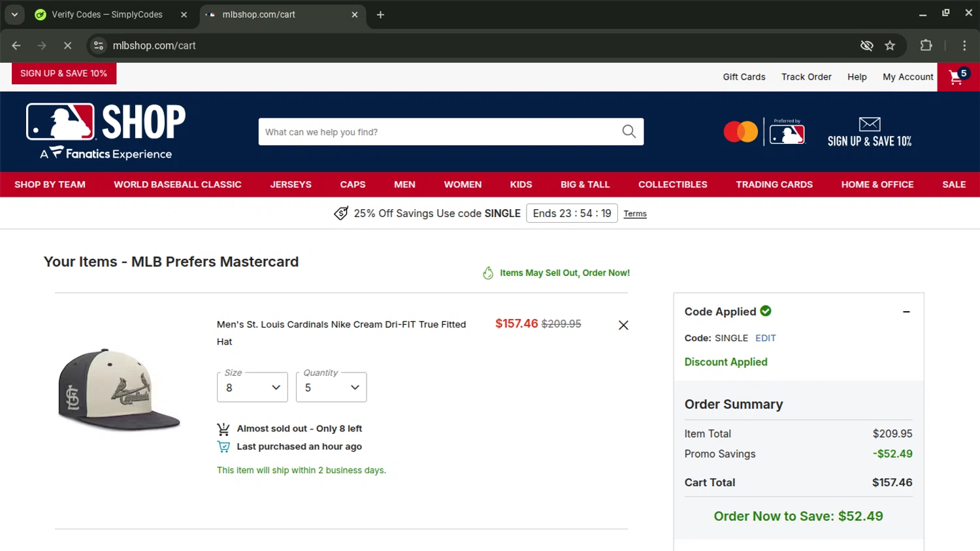This screenshot has width=980, height=551.
Task: Click the tracking protection eye icon
Action: click(x=866, y=46)
